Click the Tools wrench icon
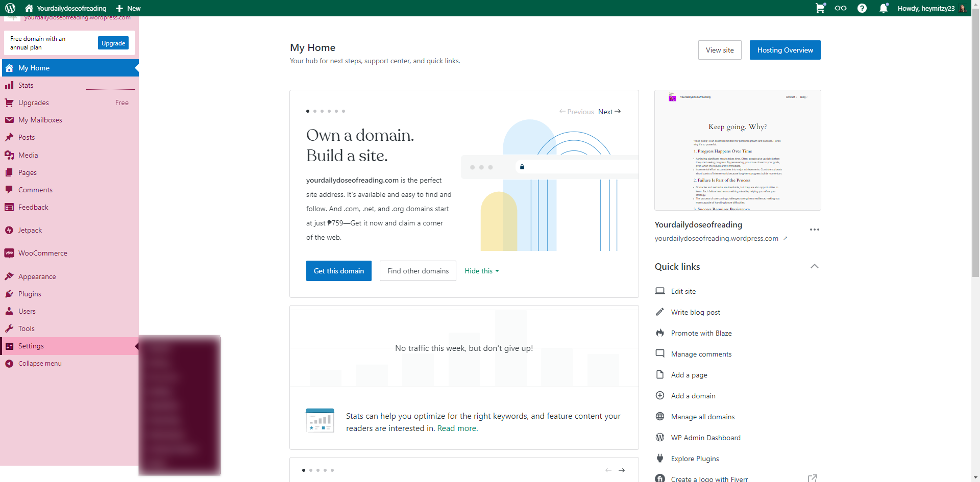The image size is (980, 482). tap(9, 328)
